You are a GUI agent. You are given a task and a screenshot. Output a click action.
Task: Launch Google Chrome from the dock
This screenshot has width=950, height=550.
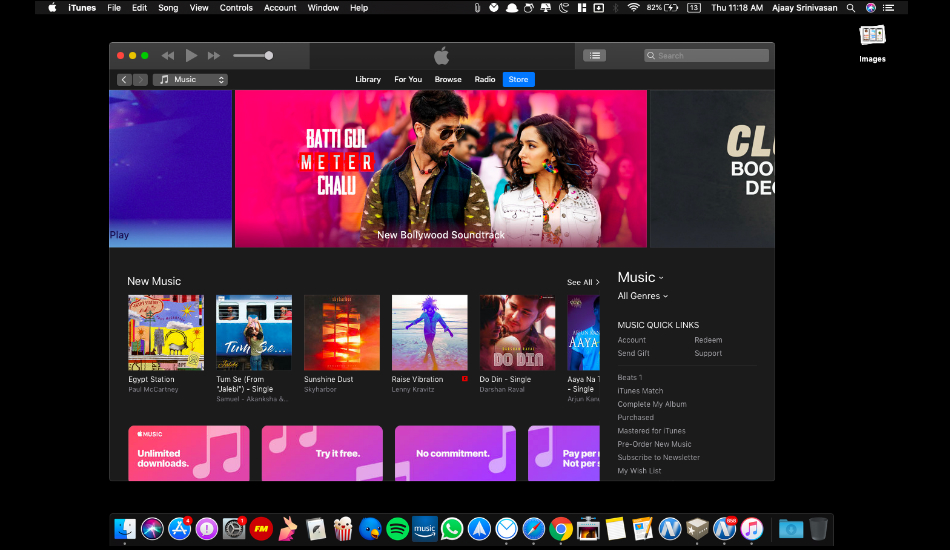tap(561, 529)
